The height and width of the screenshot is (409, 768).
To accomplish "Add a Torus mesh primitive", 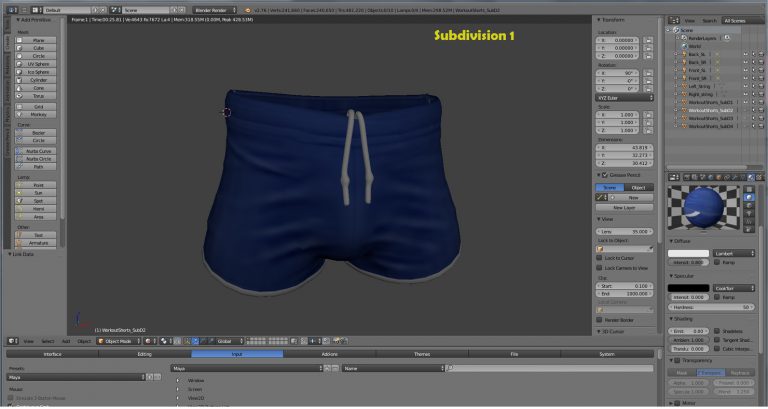I will [38, 96].
